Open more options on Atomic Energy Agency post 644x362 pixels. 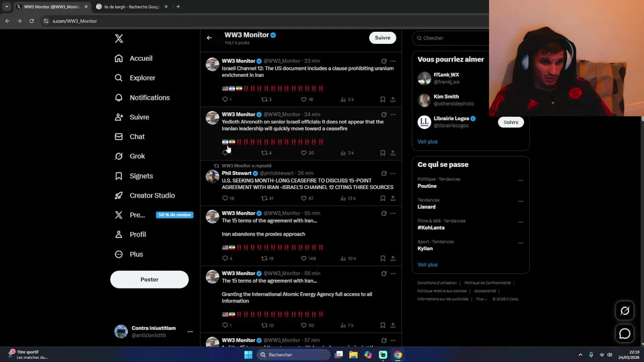pos(393,274)
